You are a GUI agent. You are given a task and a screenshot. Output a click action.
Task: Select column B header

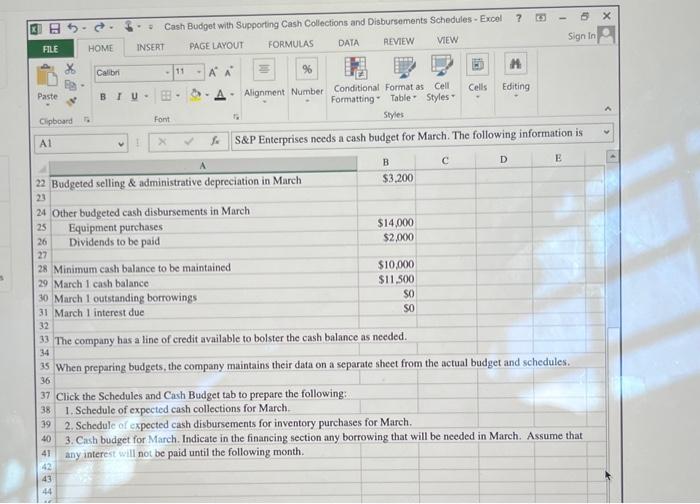386,162
